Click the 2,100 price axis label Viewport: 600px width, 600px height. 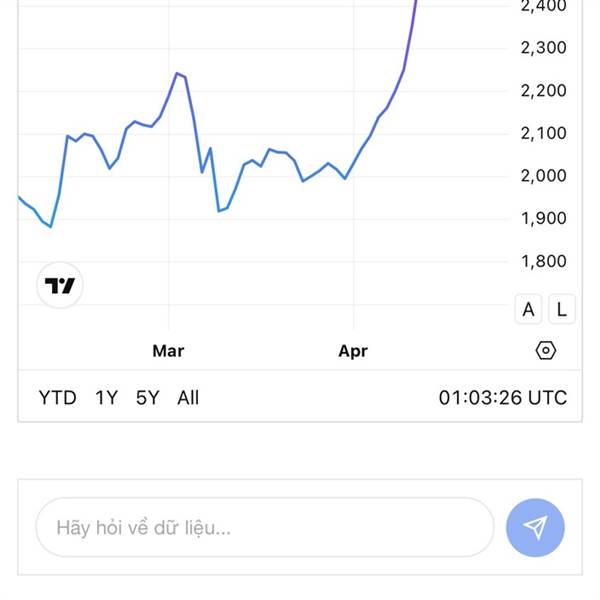pos(543,134)
